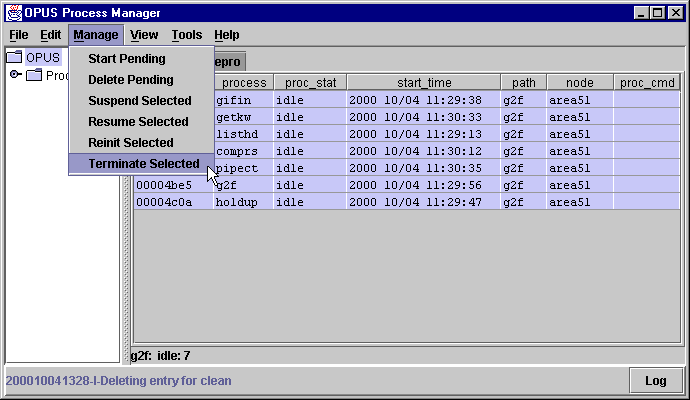The width and height of the screenshot is (690, 400).
Task: Click the 'g2f: idle: 7' status summary
Action: 161,356
